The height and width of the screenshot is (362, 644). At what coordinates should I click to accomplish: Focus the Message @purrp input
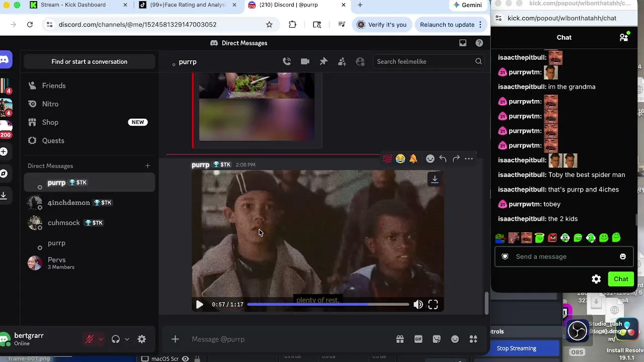289,339
